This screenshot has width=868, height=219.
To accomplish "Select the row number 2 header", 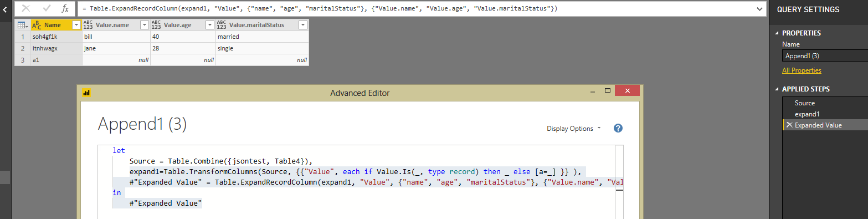I will (22, 48).
